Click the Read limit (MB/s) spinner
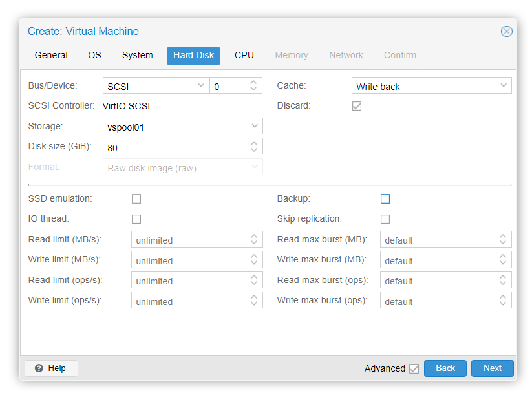The image size is (532, 393). [254, 240]
